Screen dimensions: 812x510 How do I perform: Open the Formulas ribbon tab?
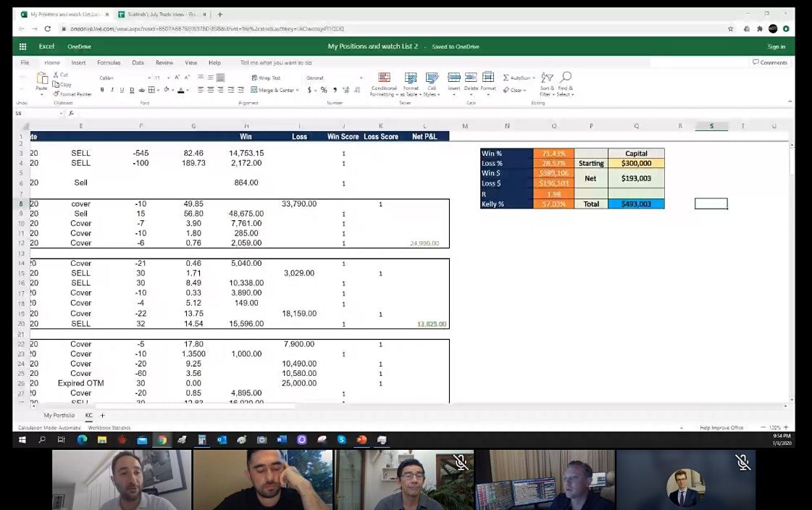109,63
